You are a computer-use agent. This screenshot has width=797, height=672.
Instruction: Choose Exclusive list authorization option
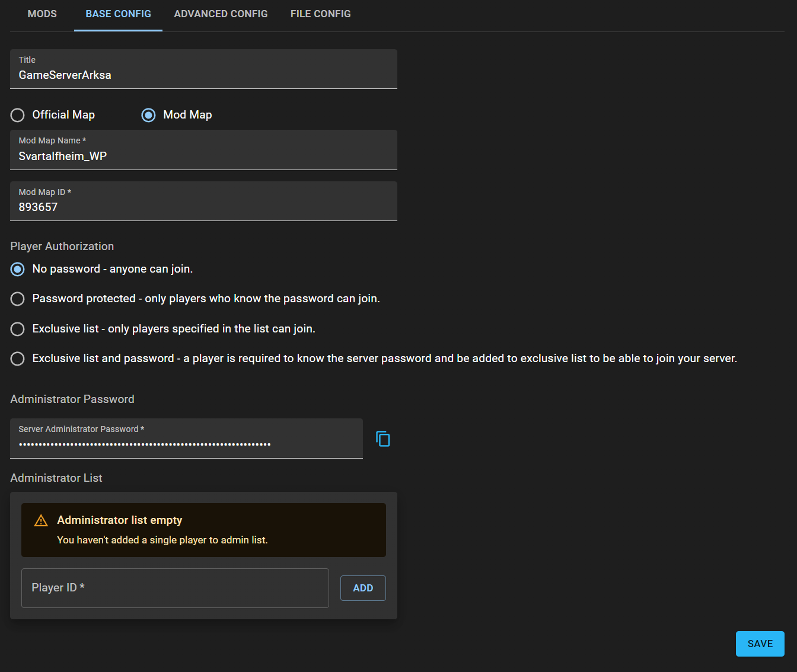pos(18,329)
